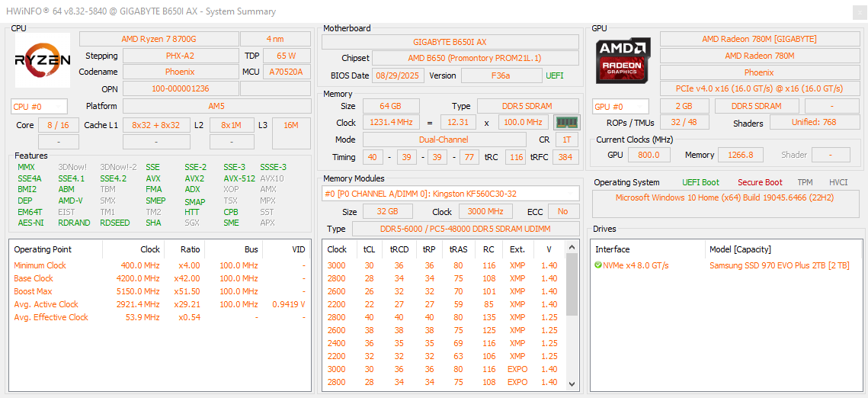This screenshot has height=398, width=868.
Task: Select the 3000 EXPO timing row
Action: click(445, 369)
